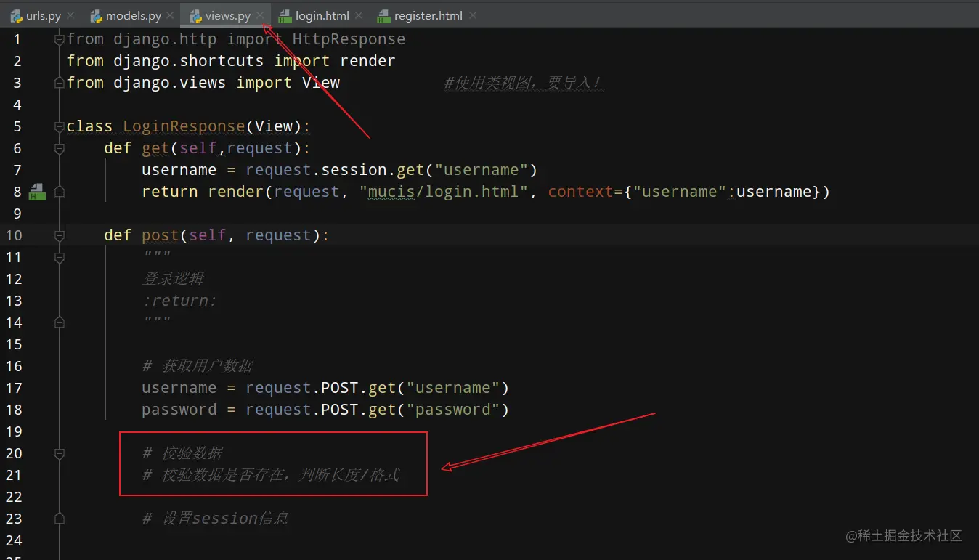979x560 pixels.
Task: Close the login.html tab
Action: (x=358, y=15)
